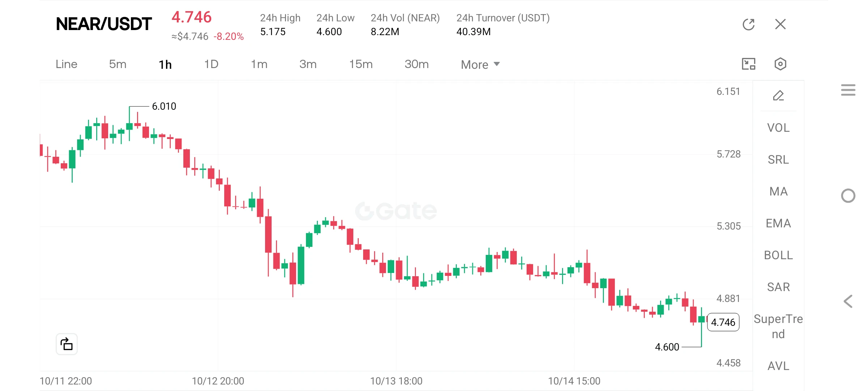
Task: Select the Line chart type
Action: 67,64
